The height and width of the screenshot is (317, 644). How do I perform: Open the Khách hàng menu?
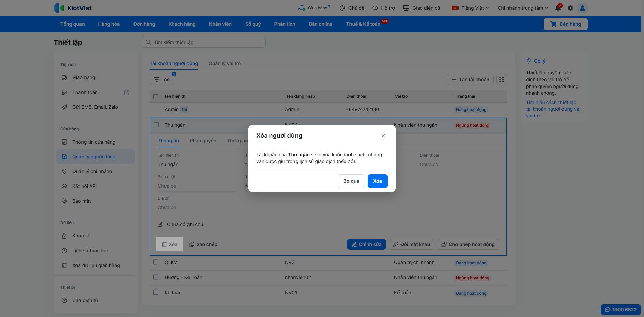click(x=182, y=24)
